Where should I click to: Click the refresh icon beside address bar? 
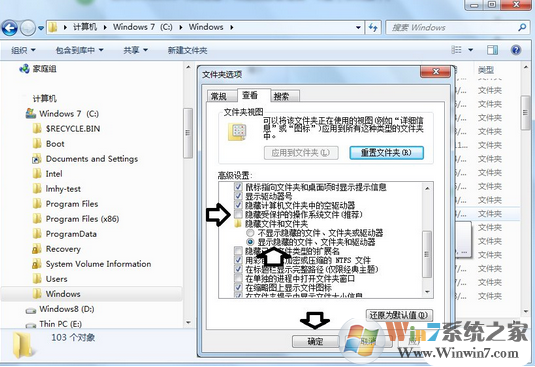click(x=373, y=28)
